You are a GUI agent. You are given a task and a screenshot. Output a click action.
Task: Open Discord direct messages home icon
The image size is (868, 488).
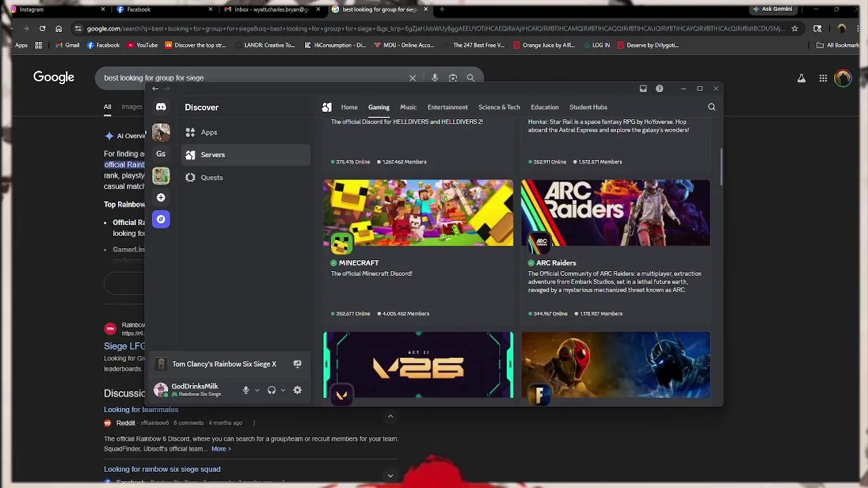point(161,107)
